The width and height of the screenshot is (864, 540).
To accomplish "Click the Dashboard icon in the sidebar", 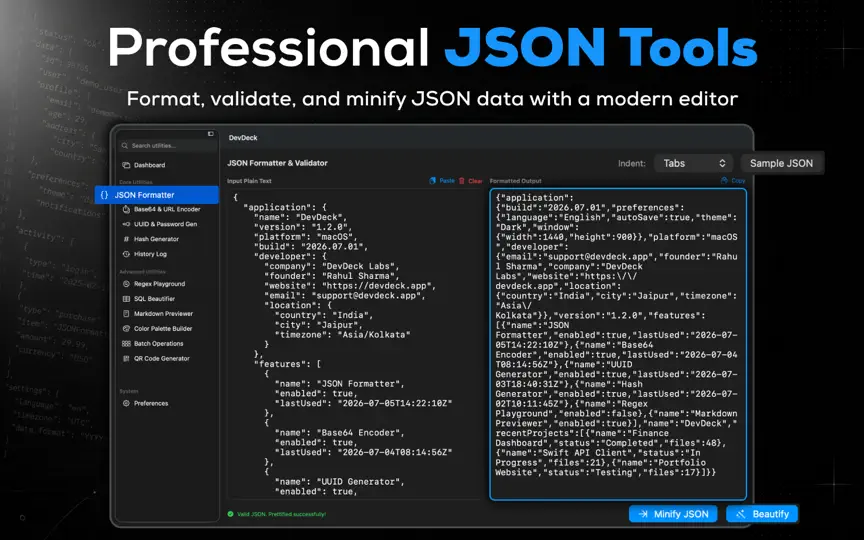I will pyautogui.click(x=126, y=165).
